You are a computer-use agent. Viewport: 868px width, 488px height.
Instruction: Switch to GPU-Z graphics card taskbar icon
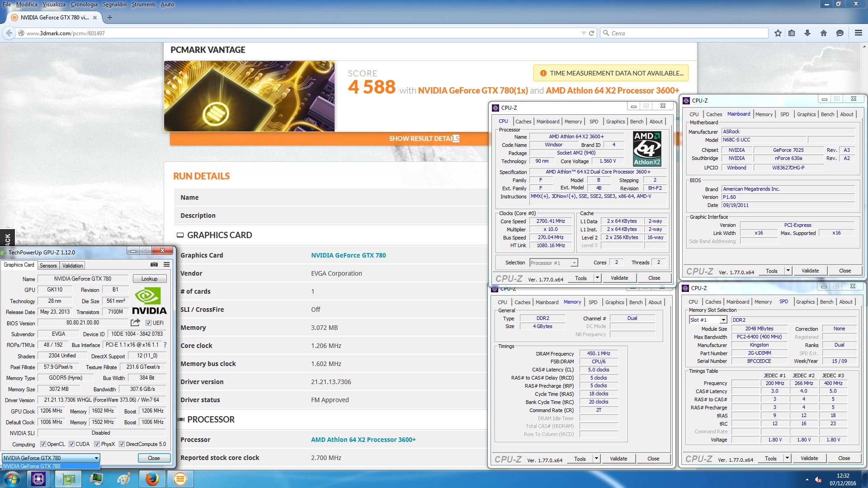[x=69, y=479]
